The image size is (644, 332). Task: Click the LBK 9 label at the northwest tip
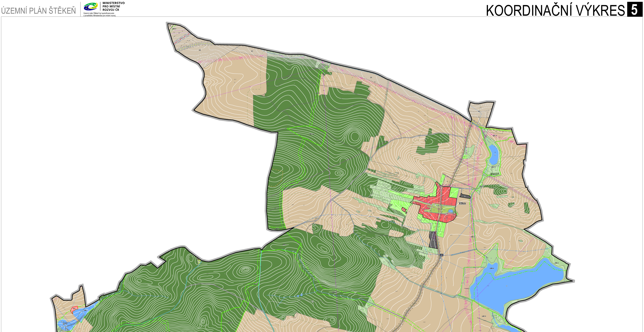pyautogui.click(x=174, y=29)
